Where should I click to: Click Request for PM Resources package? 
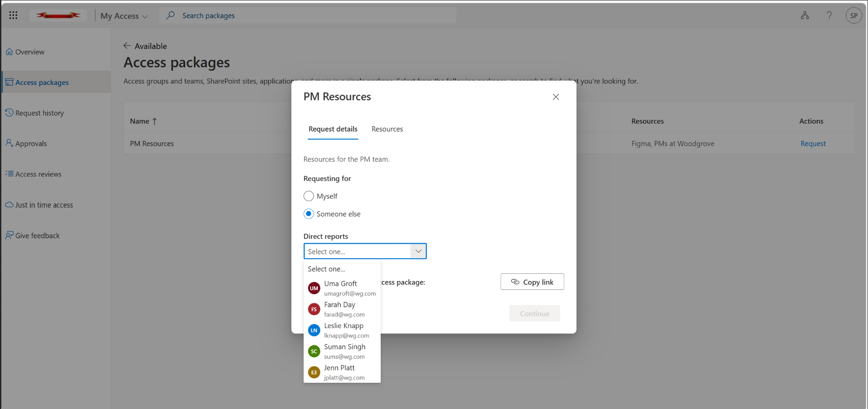point(813,143)
